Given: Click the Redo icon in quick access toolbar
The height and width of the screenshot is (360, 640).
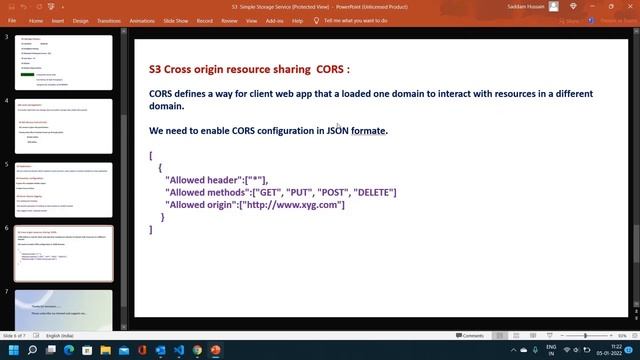Looking at the screenshot, I should [x=39, y=7].
